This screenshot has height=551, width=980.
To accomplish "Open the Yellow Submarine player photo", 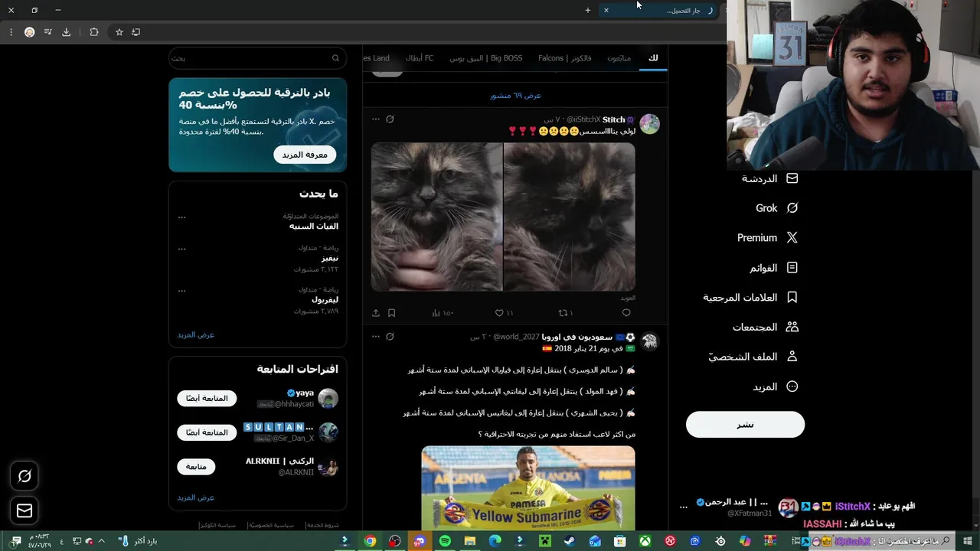I will (x=528, y=487).
